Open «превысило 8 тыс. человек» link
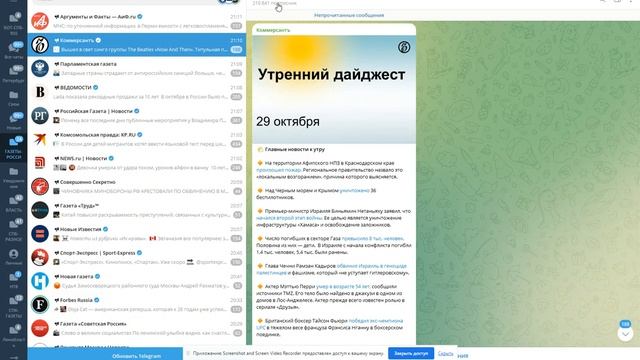 click(x=372, y=238)
